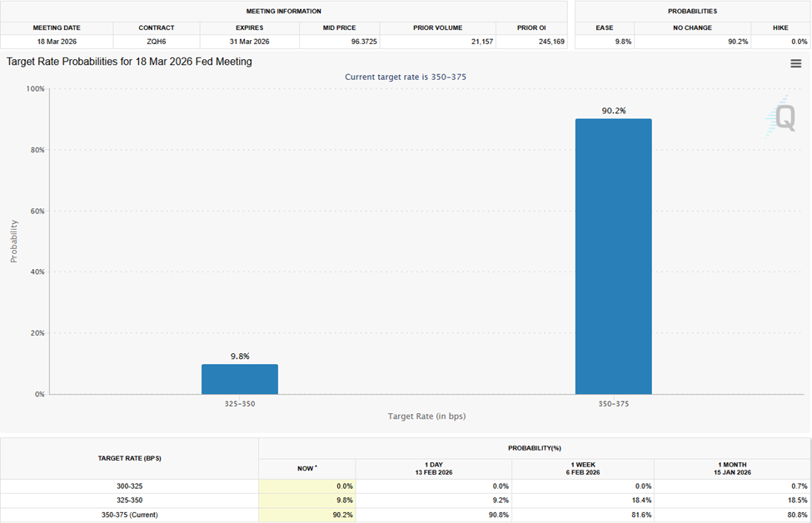Click the 81.6% one-week probability value

(641, 514)
